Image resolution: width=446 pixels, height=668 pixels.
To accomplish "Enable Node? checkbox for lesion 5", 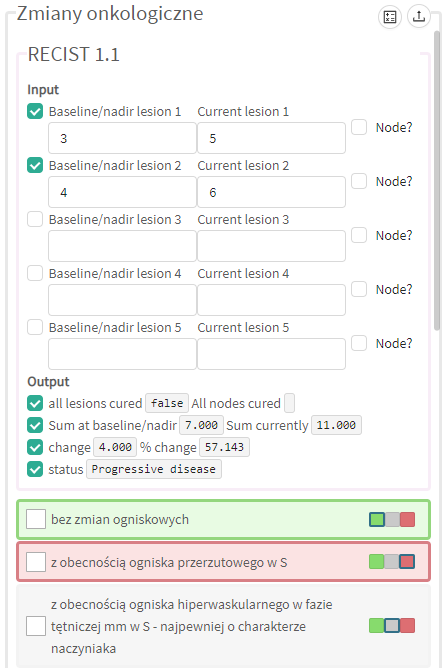I will (359, 343).
